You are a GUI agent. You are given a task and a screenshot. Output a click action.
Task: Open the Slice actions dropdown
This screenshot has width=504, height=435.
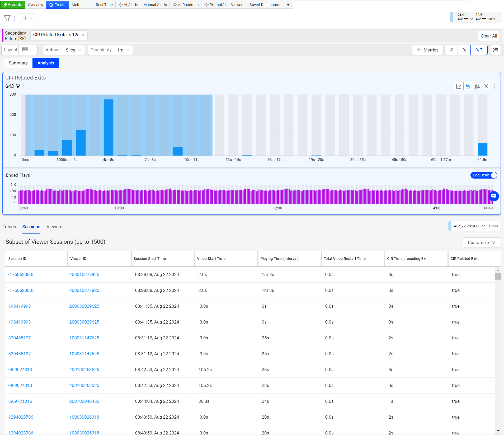point(73,50)
